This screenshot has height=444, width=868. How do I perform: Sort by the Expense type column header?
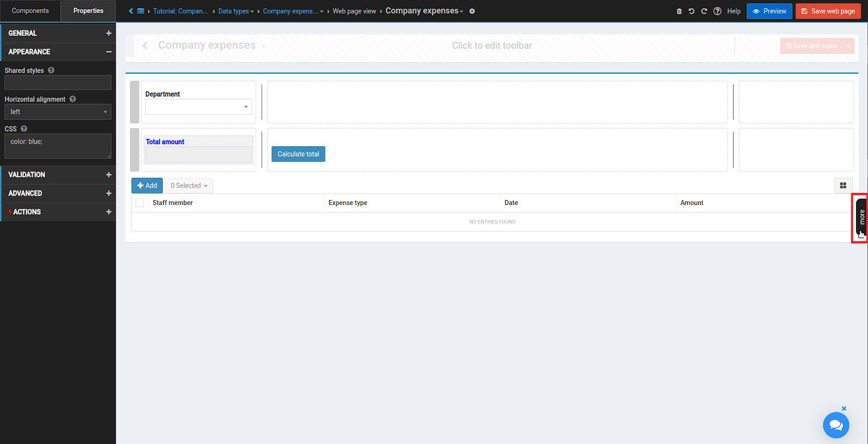tap(348, 203)
